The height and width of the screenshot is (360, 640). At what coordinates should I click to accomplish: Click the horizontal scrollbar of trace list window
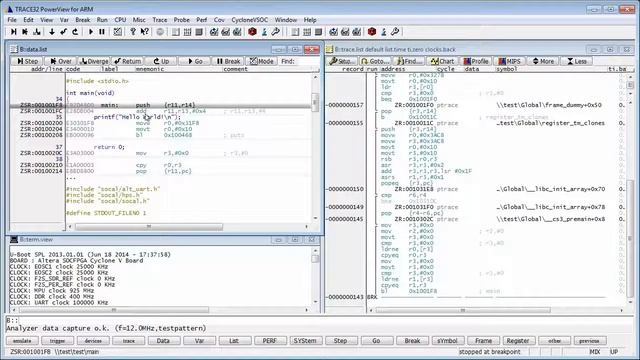coord(497,310)
